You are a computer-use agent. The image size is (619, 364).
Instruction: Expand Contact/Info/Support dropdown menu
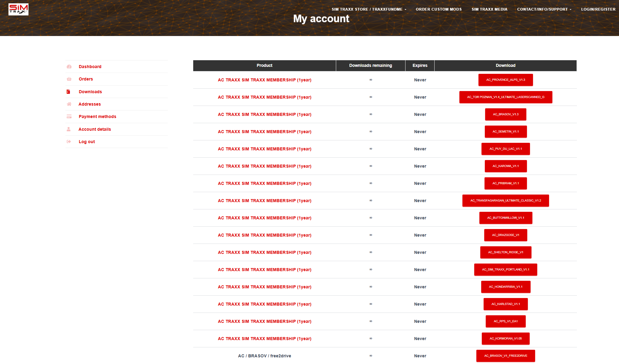tap(544, 9)
